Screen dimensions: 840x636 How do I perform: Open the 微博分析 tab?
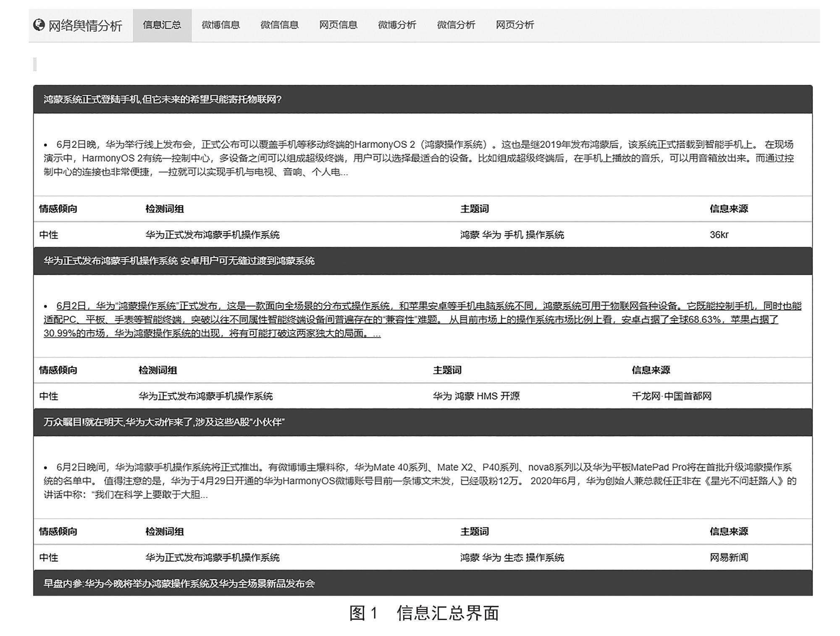pyautogui.click(x=397, y=25)
